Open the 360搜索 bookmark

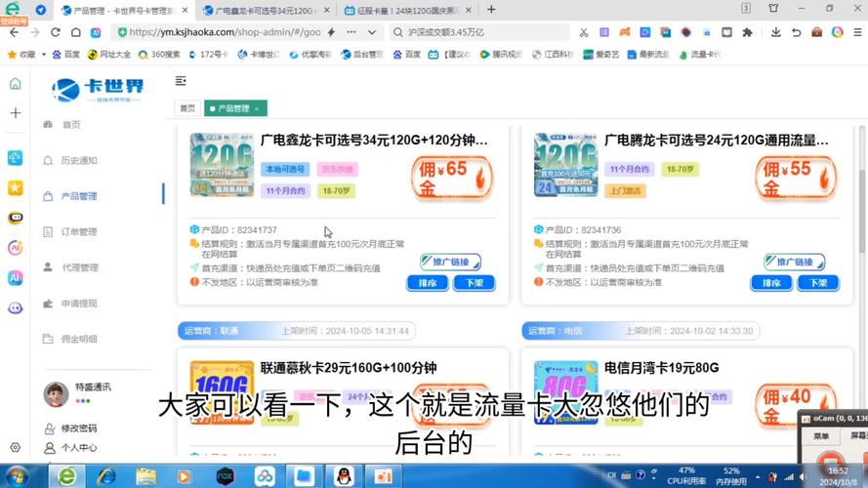coord(159,55)
